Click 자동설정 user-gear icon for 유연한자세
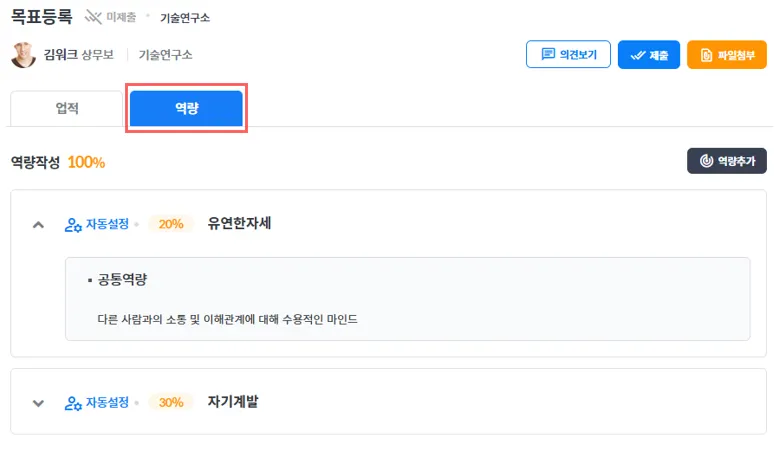This screenshot has height=475, width=777. click(73, 224)
